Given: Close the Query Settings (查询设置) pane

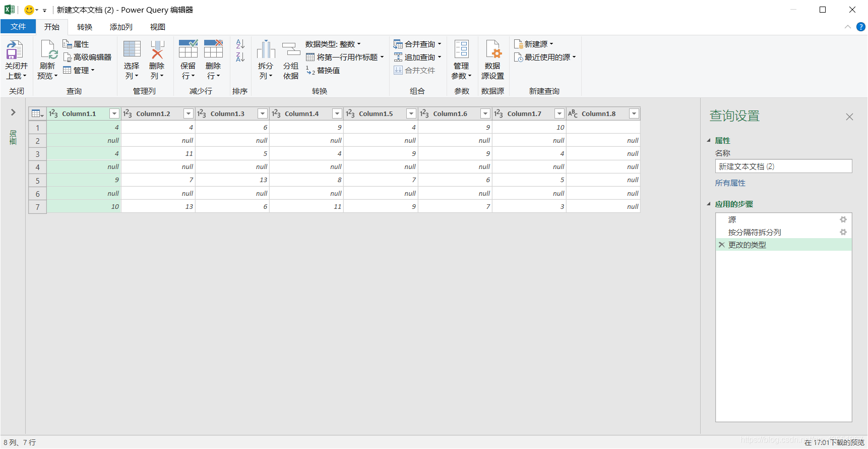Looking at the screenshot, I should [849, 117].
